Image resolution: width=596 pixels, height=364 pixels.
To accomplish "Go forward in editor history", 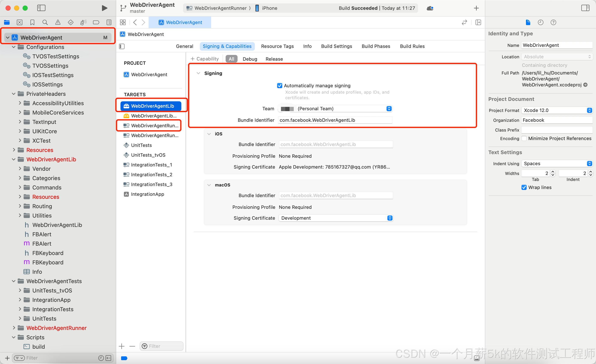I will pos(143,23).
